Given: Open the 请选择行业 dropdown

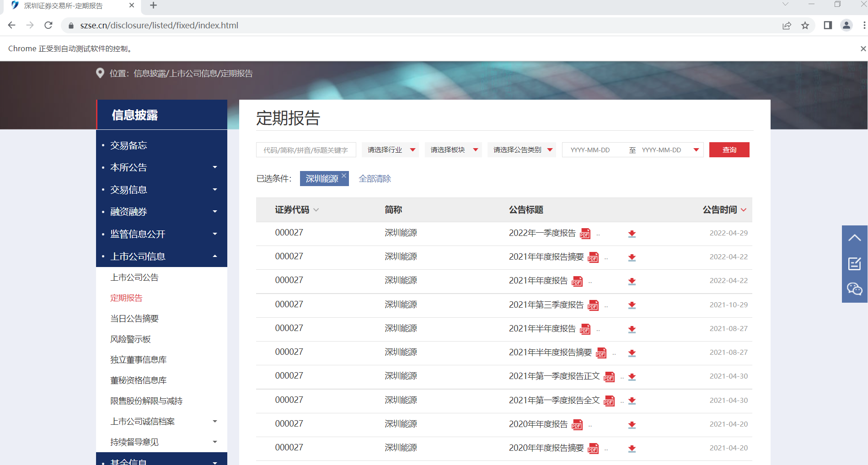Looking at the screenshot, I should pyautogui.click(x=390, y=150).
